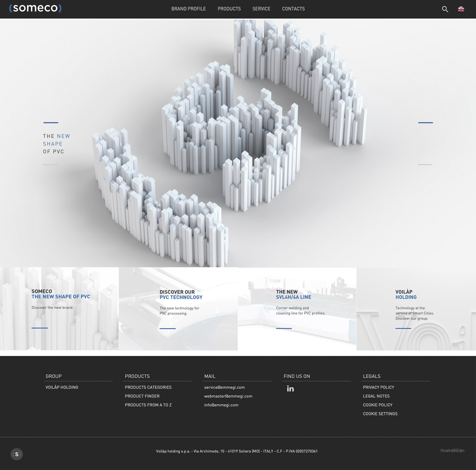Click 'Corner welding and cleaning line' description
The image size is (476, 470).
301,311
